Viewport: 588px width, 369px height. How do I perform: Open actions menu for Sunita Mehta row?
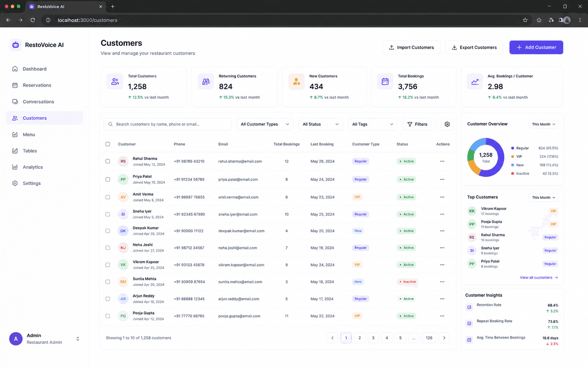pos(442,282)
